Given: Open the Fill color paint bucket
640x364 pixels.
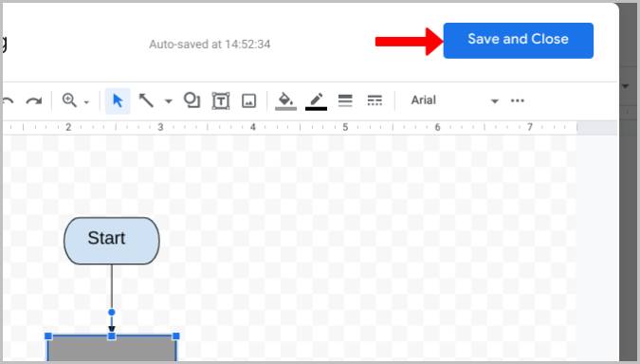Looking at the screenshot, I should 285,100.
